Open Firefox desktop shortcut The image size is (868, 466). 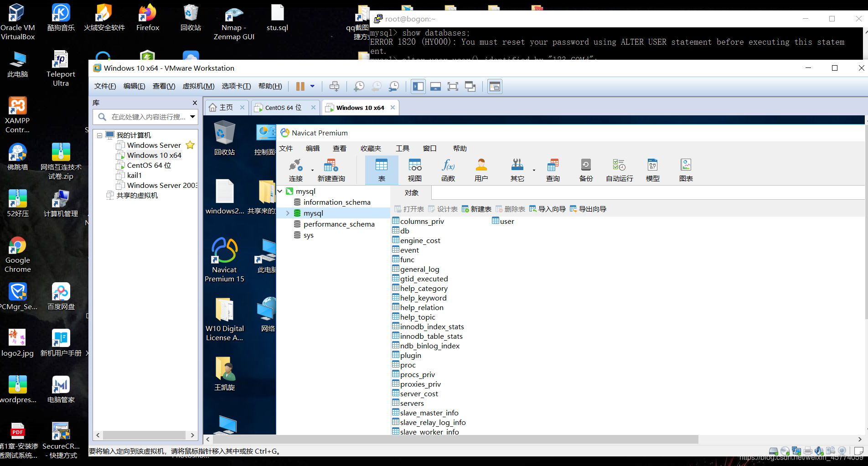(x=148, y=17)
